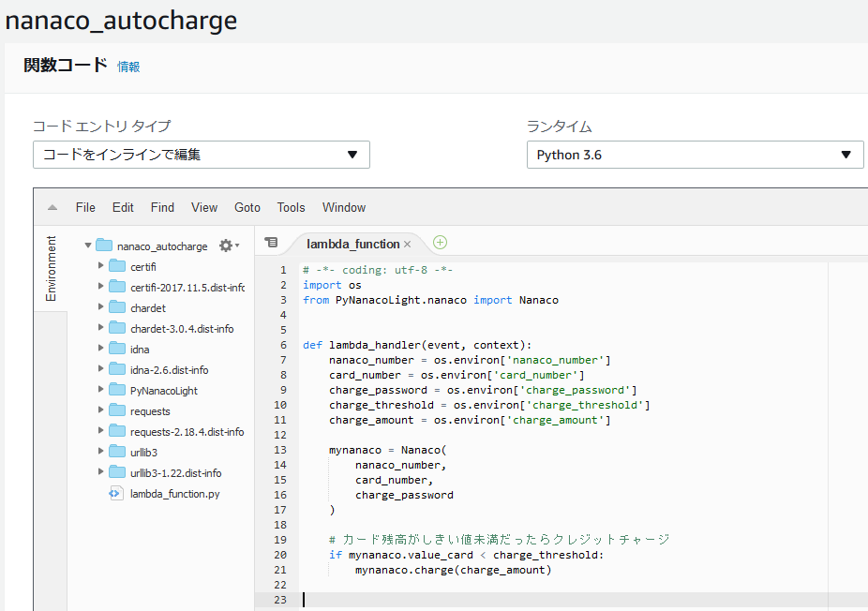Screen dimensions: 868x611
Task: Toggle the Environment side panel tab
Action: pyautogui.click(x=52, y=269)
